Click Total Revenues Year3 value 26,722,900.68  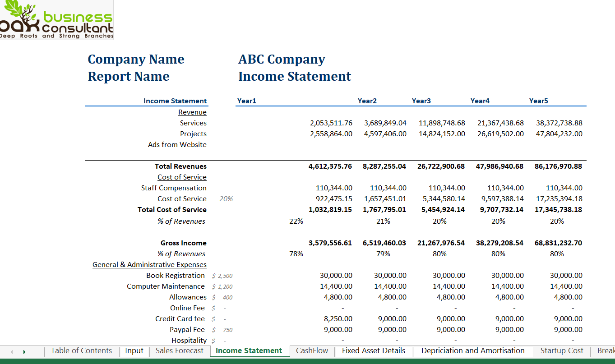pos(441,166)
